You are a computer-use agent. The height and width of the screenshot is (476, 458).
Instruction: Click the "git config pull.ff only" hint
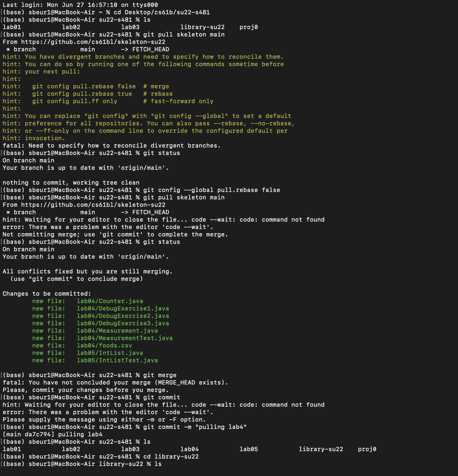point(75,101)
